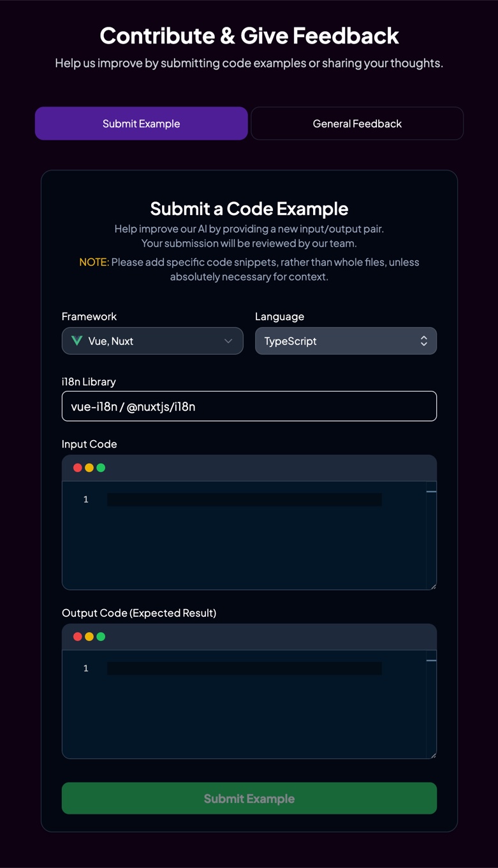Image resolution: width=498 pixels, height=868 pixels.
Task: Click the green dot on the Input Code header
Action: [x=100, y=467]
